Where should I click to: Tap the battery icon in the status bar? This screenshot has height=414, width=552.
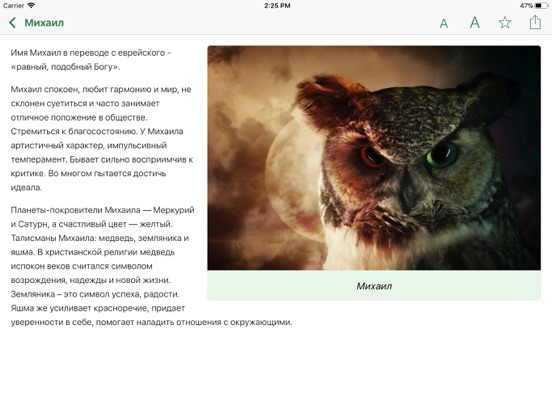pyautogui.click(x=541, y=6)
